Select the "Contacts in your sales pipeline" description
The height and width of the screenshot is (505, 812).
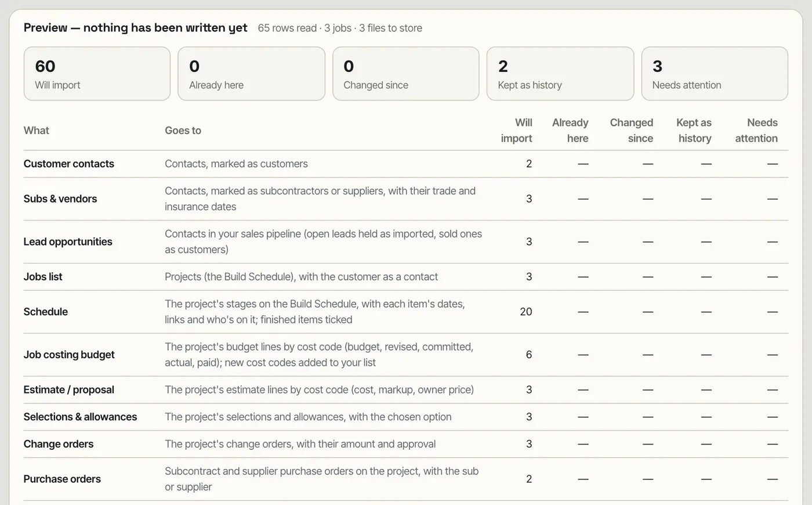(x=323, y=241)
